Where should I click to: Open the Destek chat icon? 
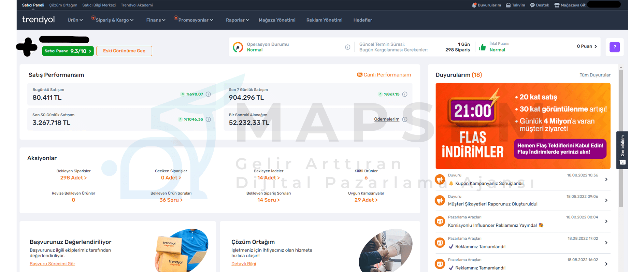click(x=532, y=5)
